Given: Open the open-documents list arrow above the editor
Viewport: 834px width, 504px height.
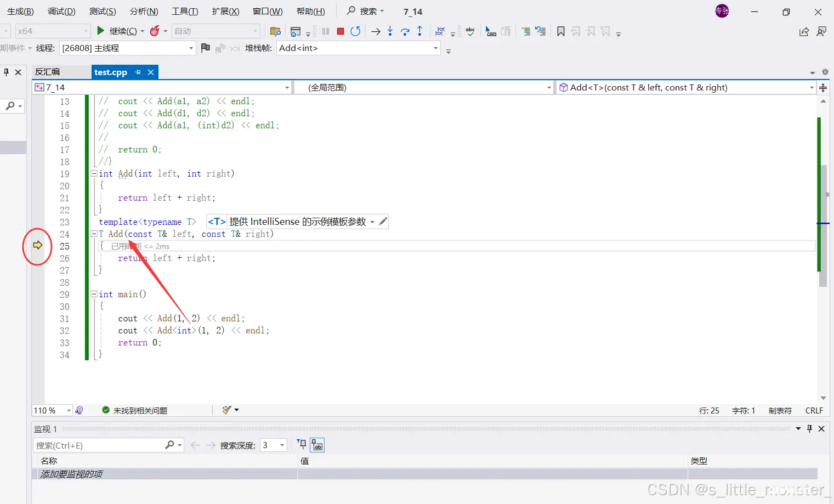Looking at the screenshot, I should point(813,72).
